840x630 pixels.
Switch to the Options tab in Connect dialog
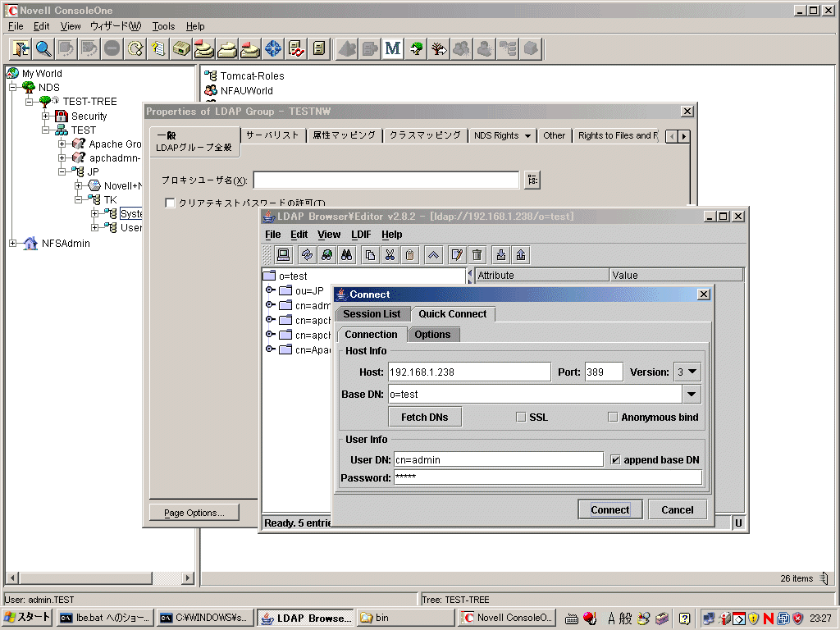[x=432, y=335]
